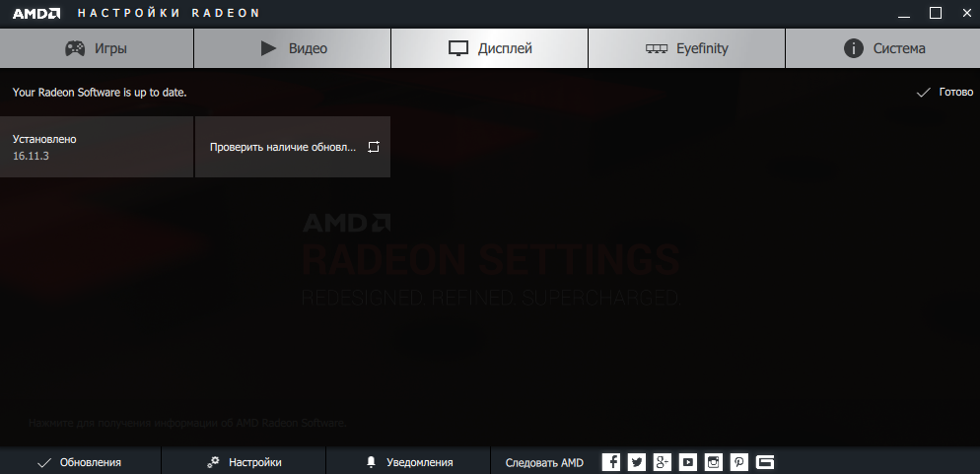The height and width of the screenshot is (474, 980).
Task: Open AMD's Facebook page icon
Action: 611,462
